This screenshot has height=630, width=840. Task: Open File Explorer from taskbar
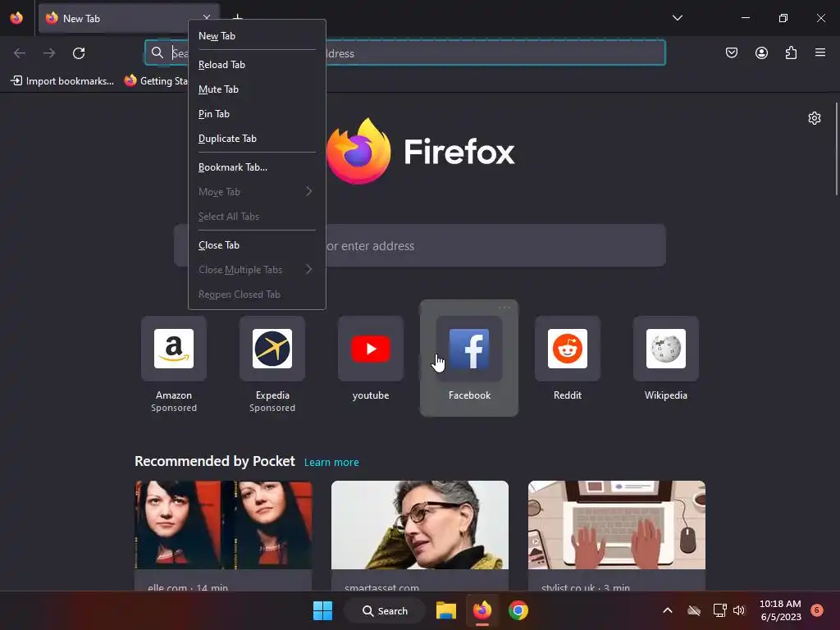coord(445,610)
